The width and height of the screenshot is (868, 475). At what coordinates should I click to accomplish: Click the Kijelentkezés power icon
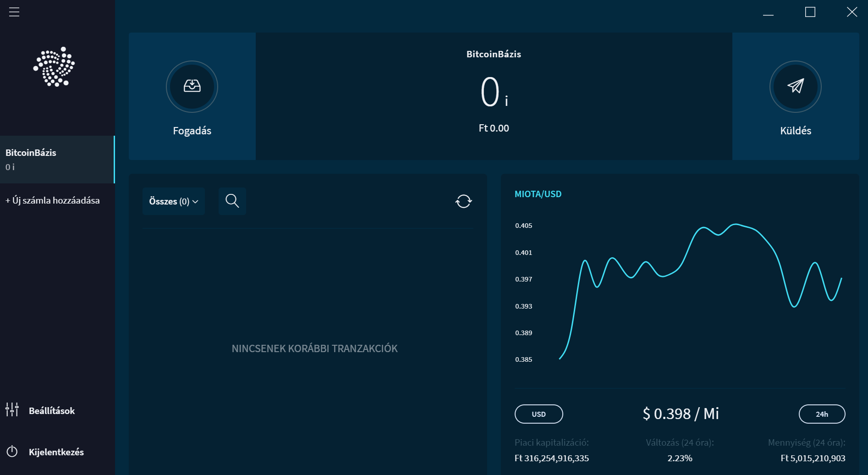[x=12, y=452]
